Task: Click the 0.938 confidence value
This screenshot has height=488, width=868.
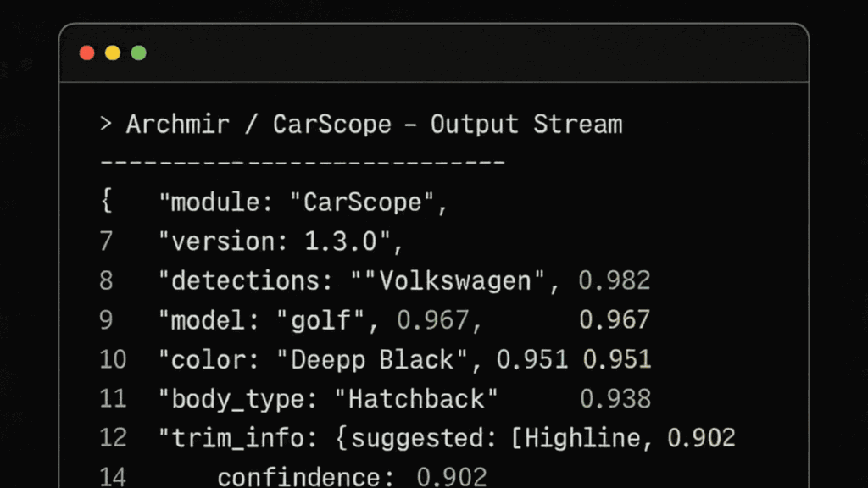Action: (615, 399)
